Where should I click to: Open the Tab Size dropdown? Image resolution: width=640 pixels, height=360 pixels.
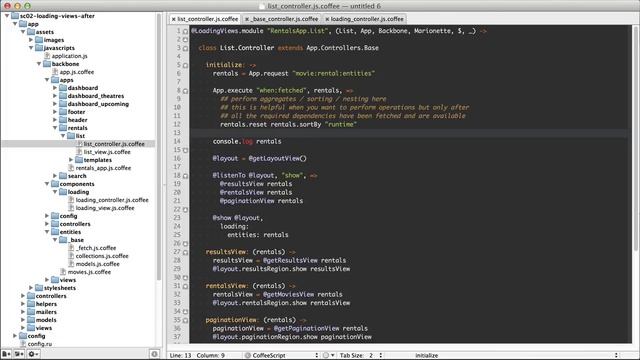(x=361, y=356)
